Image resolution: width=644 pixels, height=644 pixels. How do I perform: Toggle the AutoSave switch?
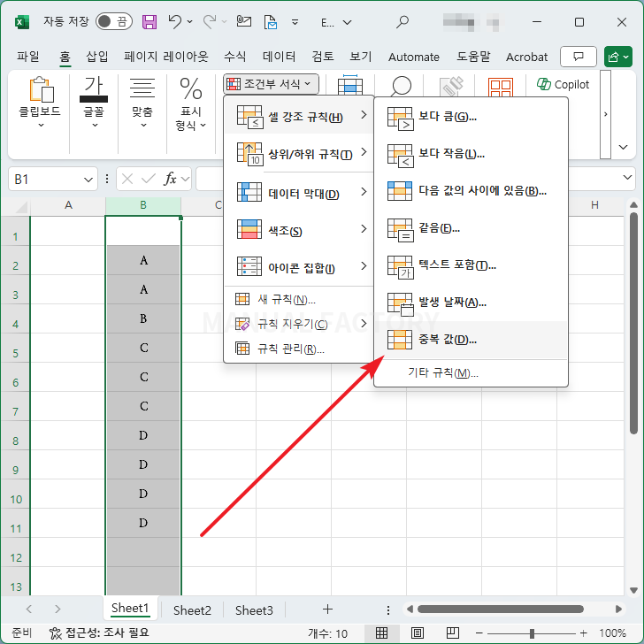click(x=114, y=21)
